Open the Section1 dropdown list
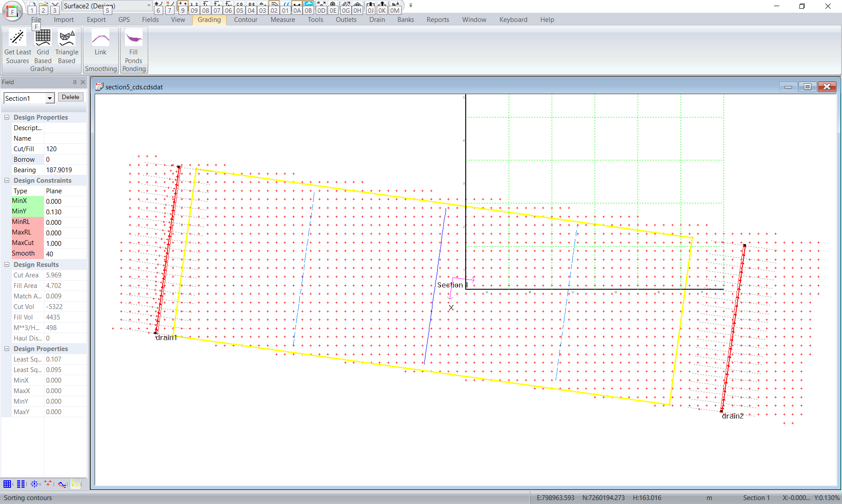The width and height of the screenshot is (842, 504). (x=50, y=98)
